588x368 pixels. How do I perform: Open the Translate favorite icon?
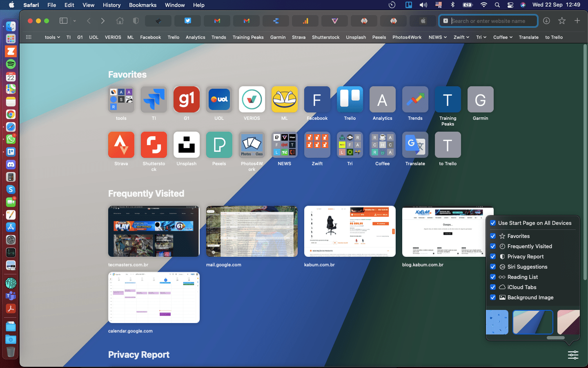tap(415, 145)
